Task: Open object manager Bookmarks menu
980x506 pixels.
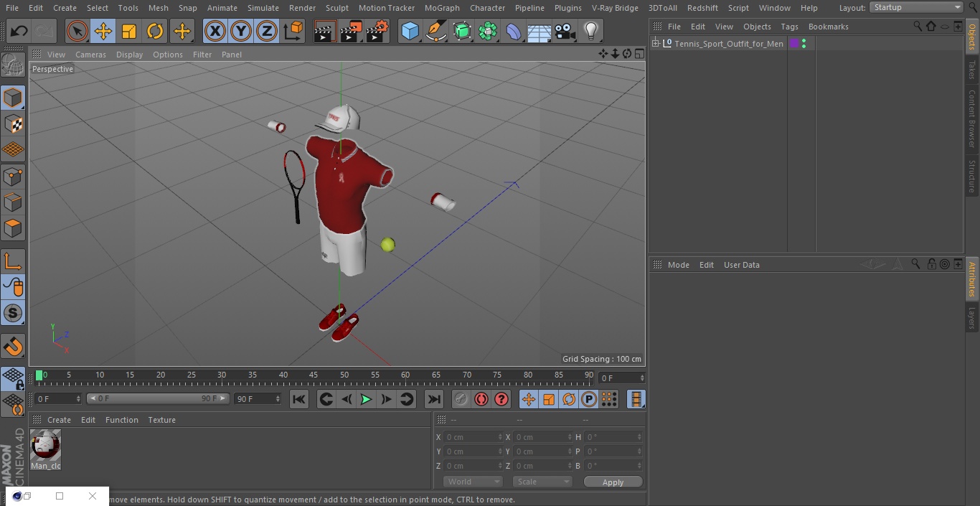Action: pos(828,27)
